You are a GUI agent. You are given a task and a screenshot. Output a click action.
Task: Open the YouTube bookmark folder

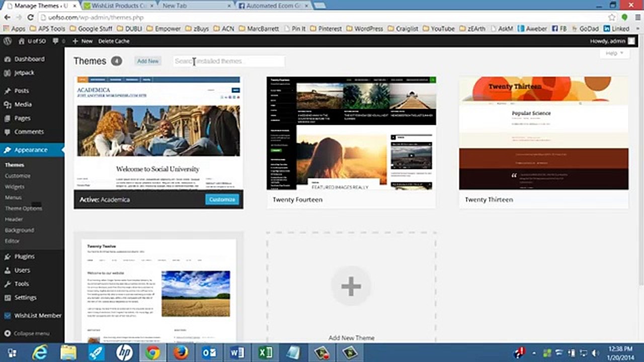(438, 29)
